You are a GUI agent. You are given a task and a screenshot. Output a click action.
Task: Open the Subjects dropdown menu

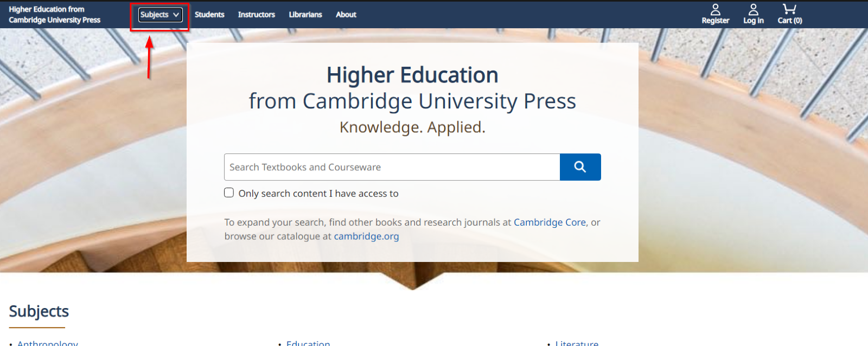click(x=160, y=15)
